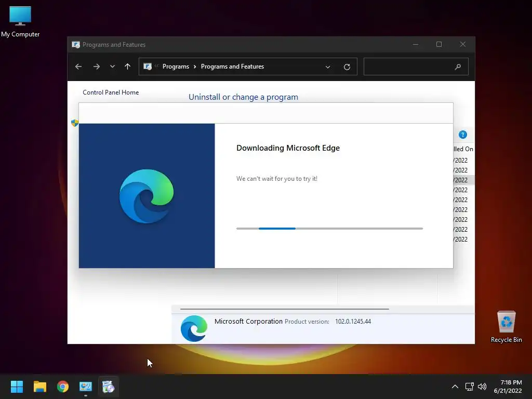Open the recent locations dropdown arrow
The image size is (532, 399).
click(112, 66)
